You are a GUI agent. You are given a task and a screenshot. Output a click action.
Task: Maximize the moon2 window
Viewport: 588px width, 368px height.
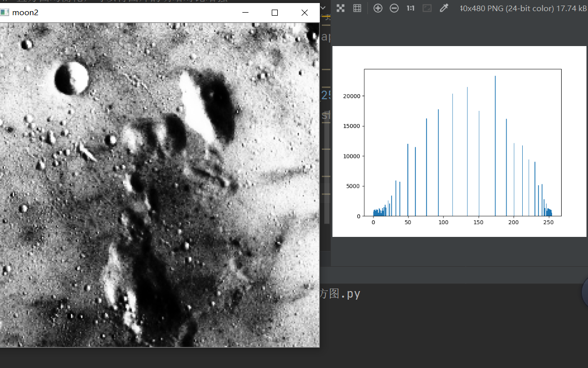coord(275,13)
